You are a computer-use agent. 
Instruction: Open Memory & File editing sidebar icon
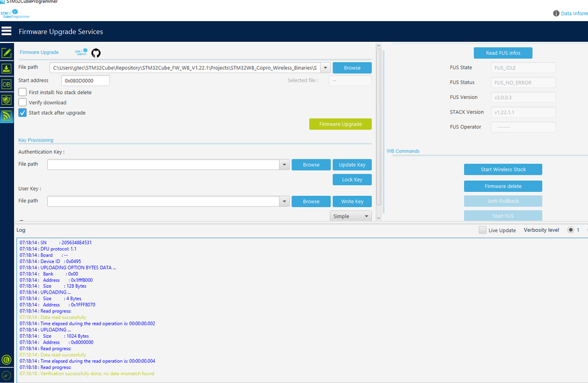[x=6, y=53]
